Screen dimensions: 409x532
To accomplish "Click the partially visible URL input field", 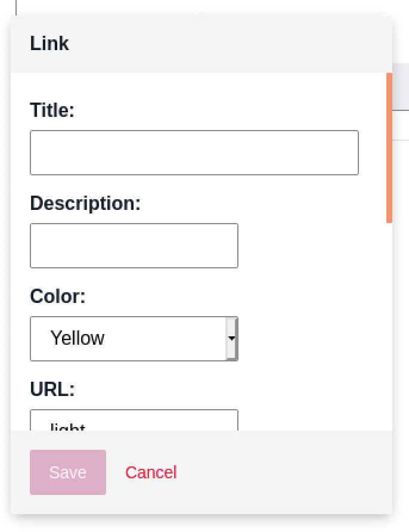I will pyautogui.click(x=134, y=420).
